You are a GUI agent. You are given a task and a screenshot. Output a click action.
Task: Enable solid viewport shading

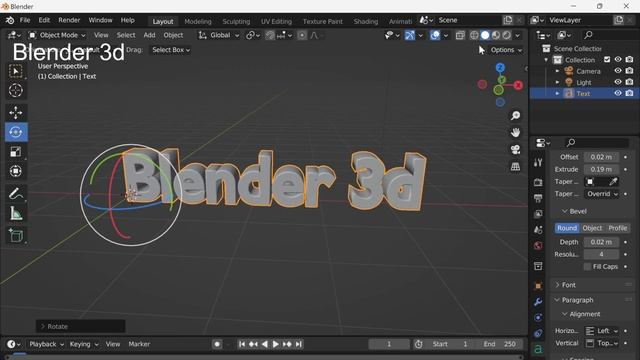[x=485, y=36]
